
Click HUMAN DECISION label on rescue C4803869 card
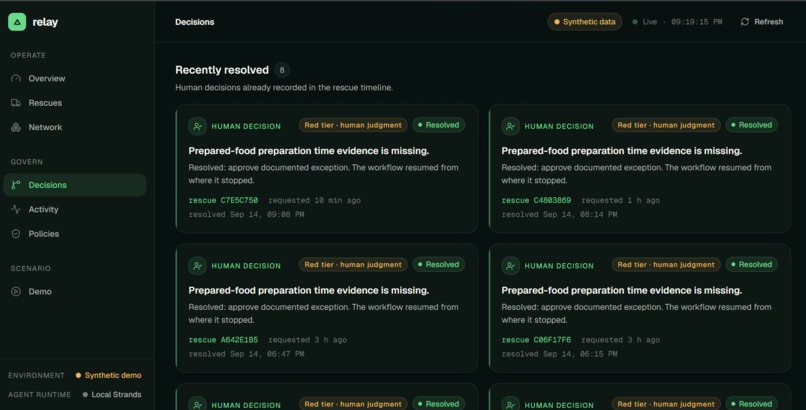pos(559,126)
